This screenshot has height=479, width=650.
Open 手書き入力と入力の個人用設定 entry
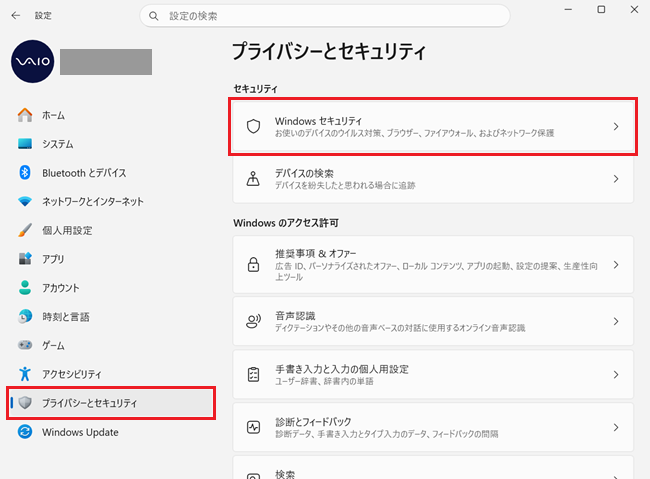(x=433, y=374)
